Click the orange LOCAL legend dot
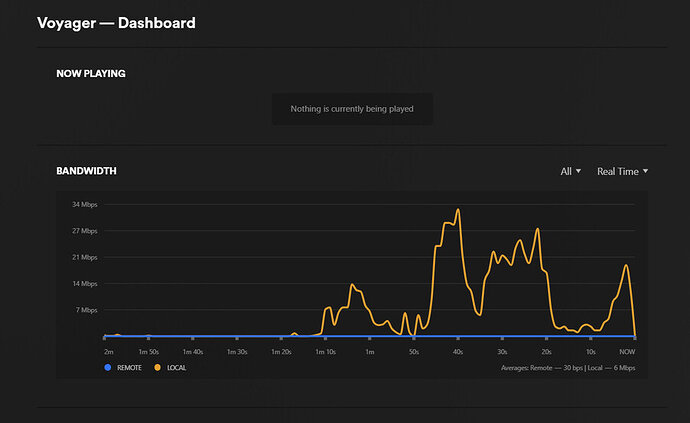 click(158, 368)
